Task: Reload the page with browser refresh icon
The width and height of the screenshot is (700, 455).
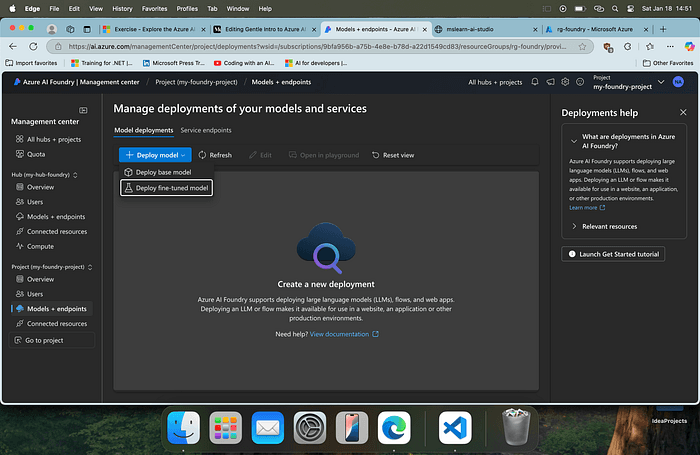Action: pyautogui.click(x=33, y=46)
